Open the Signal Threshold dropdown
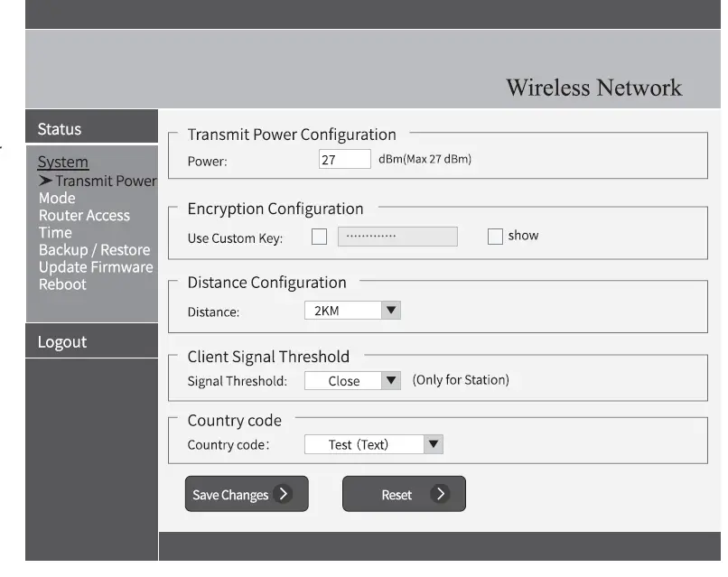 coord(352,381)
